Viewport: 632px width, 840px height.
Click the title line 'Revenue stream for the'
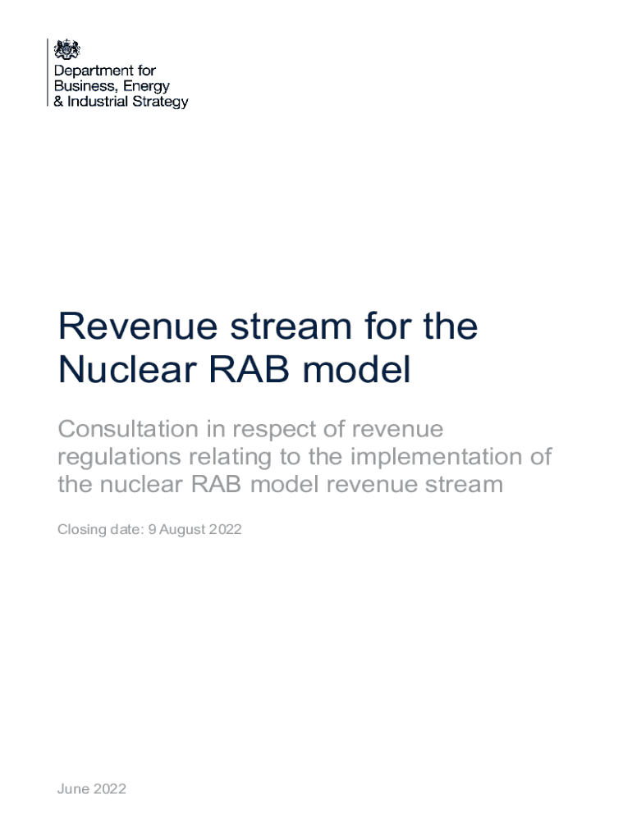pos(268,327)
